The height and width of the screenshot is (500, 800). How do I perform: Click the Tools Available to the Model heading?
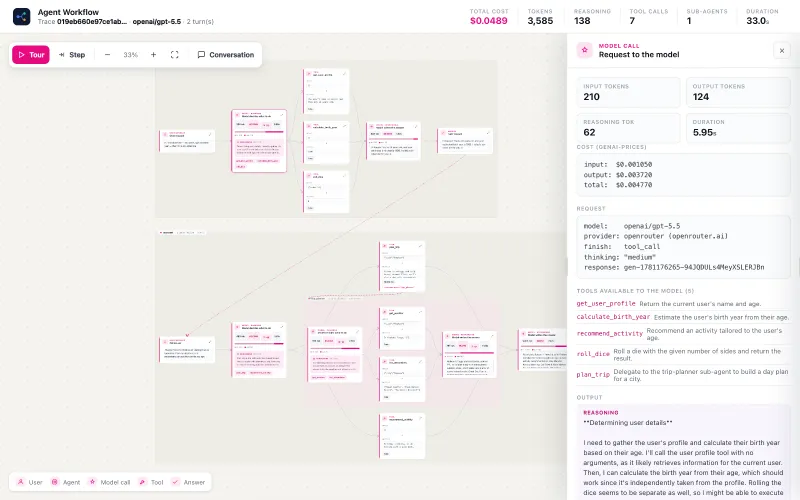click(635, 291)
